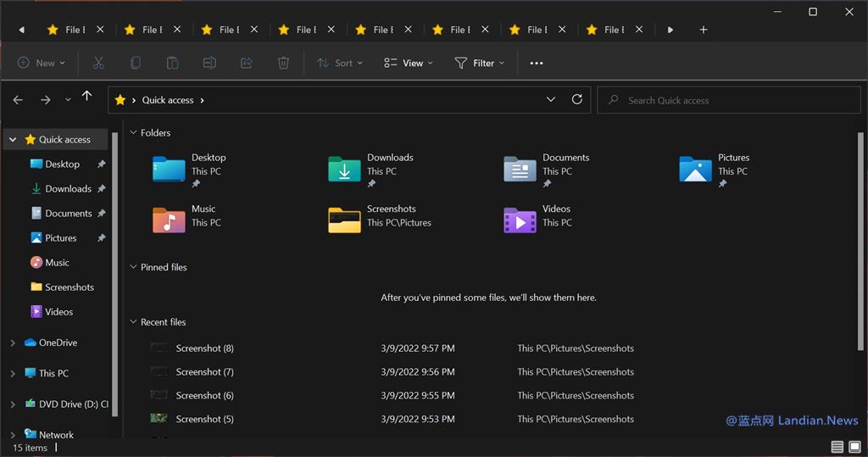This screenshot has width=868, height=457.
Task: Collapse the Pinned files section
Action: [x=133, y=267]
